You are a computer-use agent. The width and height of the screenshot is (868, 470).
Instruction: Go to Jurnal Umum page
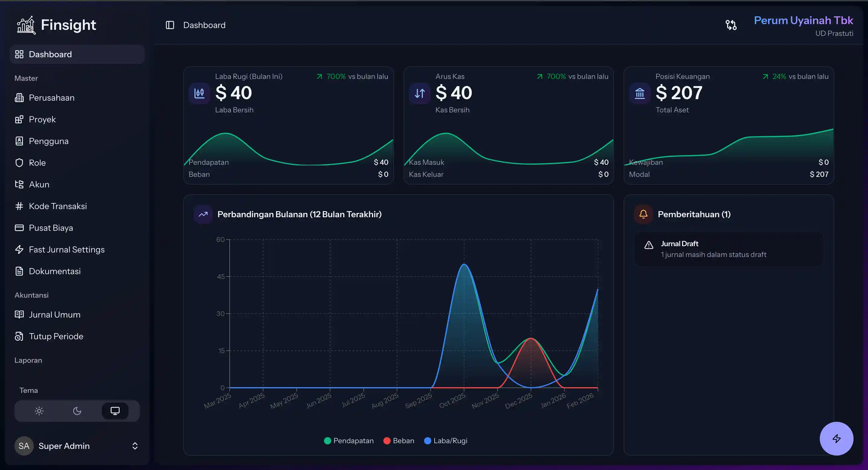[77, 315]
